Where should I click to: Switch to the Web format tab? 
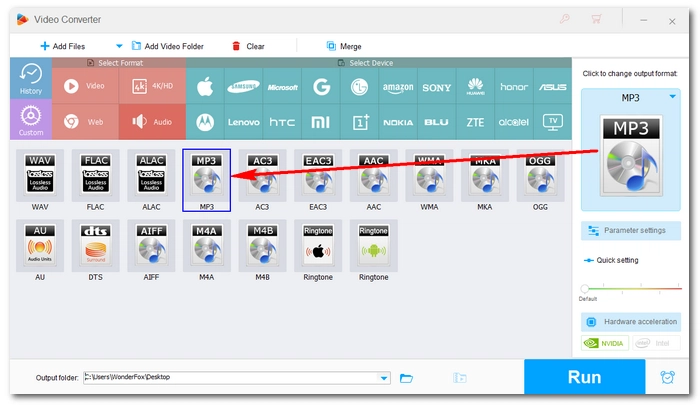coord(85,122)
